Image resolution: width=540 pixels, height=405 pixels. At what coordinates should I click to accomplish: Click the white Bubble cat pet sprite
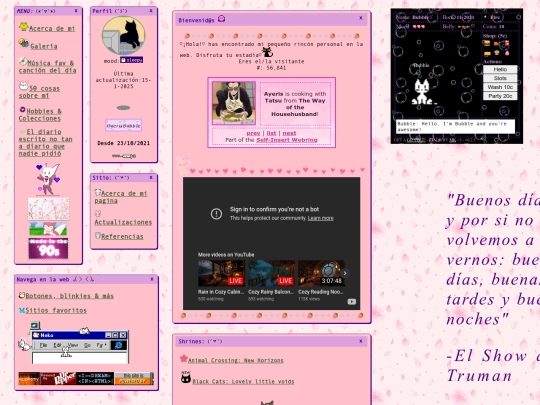(422, 92)
